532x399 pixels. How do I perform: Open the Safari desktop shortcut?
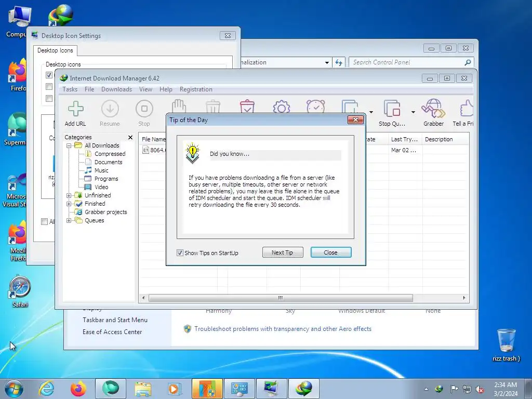(x=20, y=292)
